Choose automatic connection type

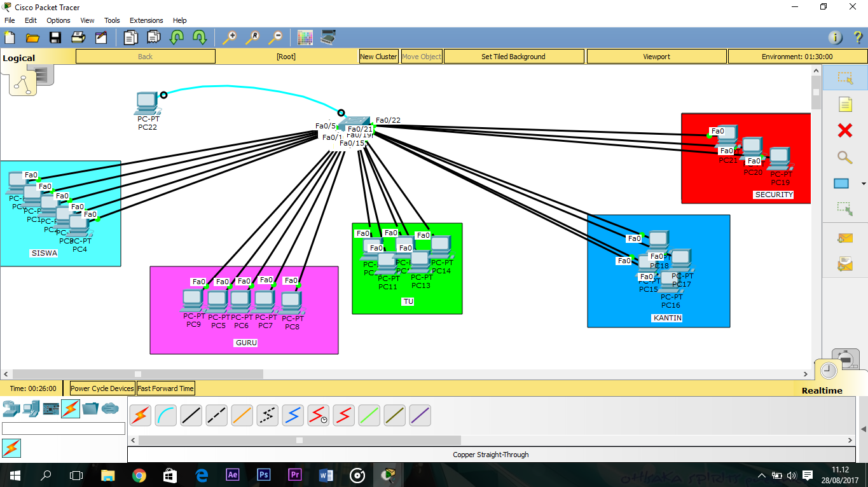point(141,416)
